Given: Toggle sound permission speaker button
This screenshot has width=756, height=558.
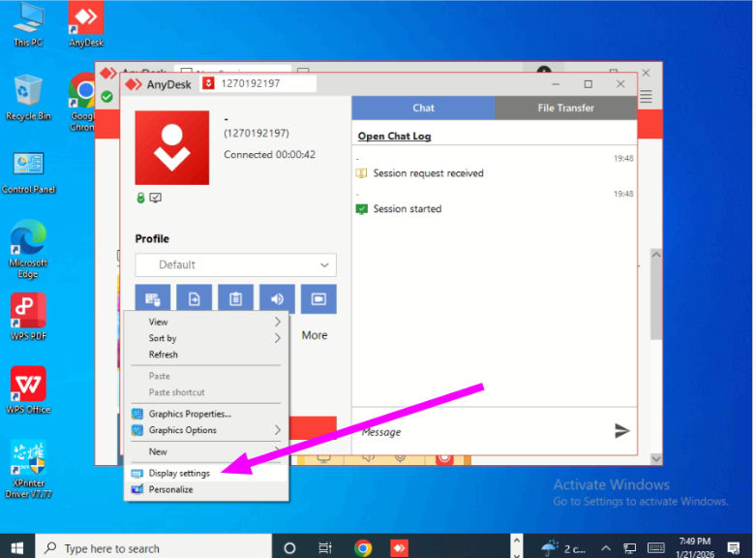Looking at the screenshot, I should point(277,299).
